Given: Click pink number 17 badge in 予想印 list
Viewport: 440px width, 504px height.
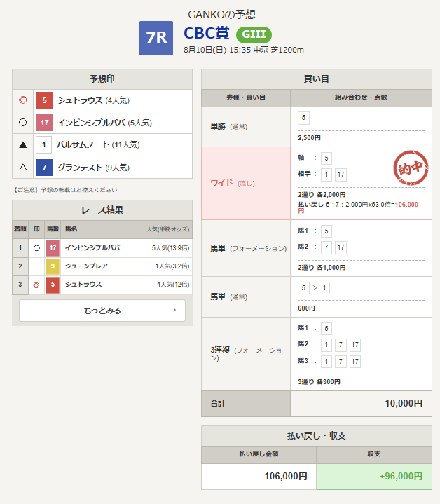Looking at the screenshot, I should [44, 123].
